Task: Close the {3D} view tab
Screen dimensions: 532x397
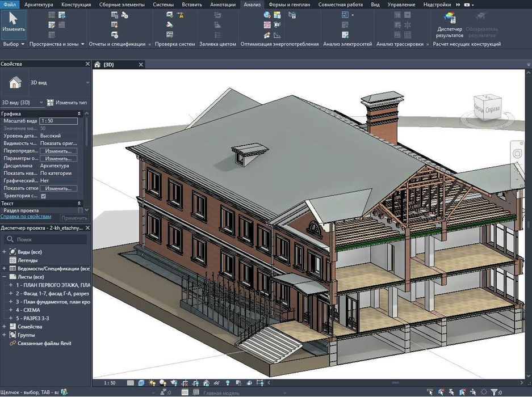Action: (140, 65)
